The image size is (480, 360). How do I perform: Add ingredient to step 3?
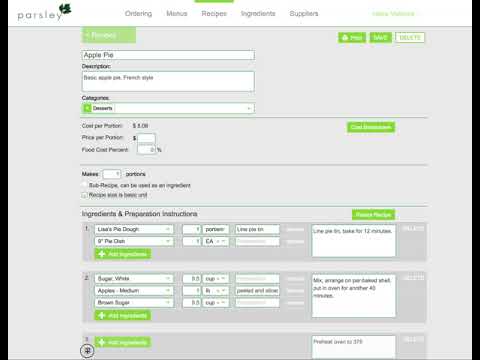click(x=123, y=342)
